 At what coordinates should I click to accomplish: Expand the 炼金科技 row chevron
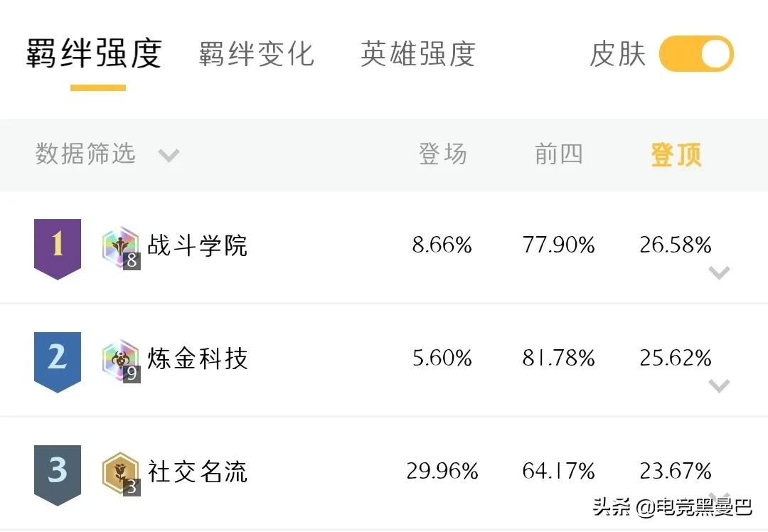[x=720, y=385]
